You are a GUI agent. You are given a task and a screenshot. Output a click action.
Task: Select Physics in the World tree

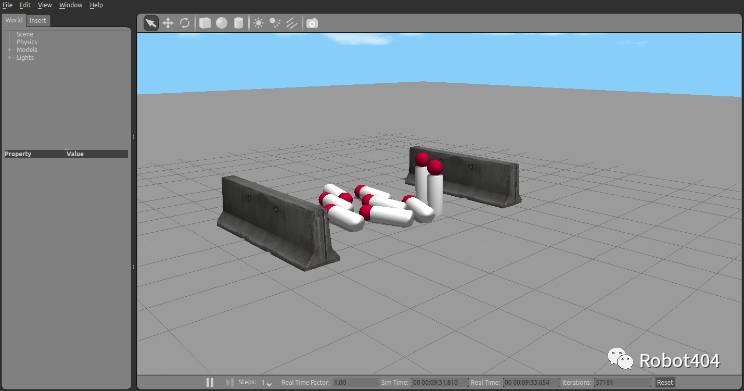pos(27,42)
